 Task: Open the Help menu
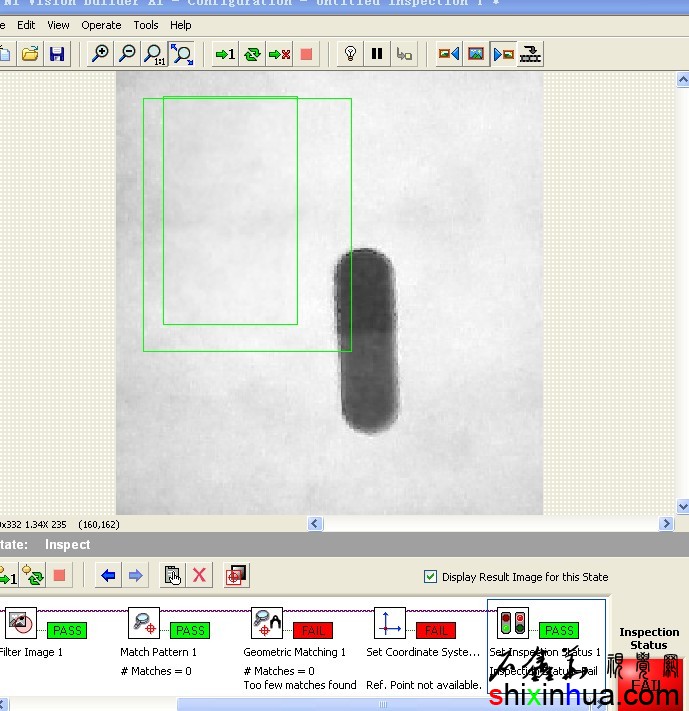click(x=181, y=25)
